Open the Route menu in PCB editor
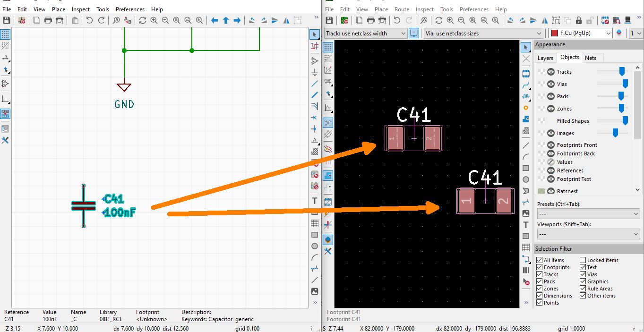The height and width of the screenshot is (332, 644). click(x=402, y=9)
